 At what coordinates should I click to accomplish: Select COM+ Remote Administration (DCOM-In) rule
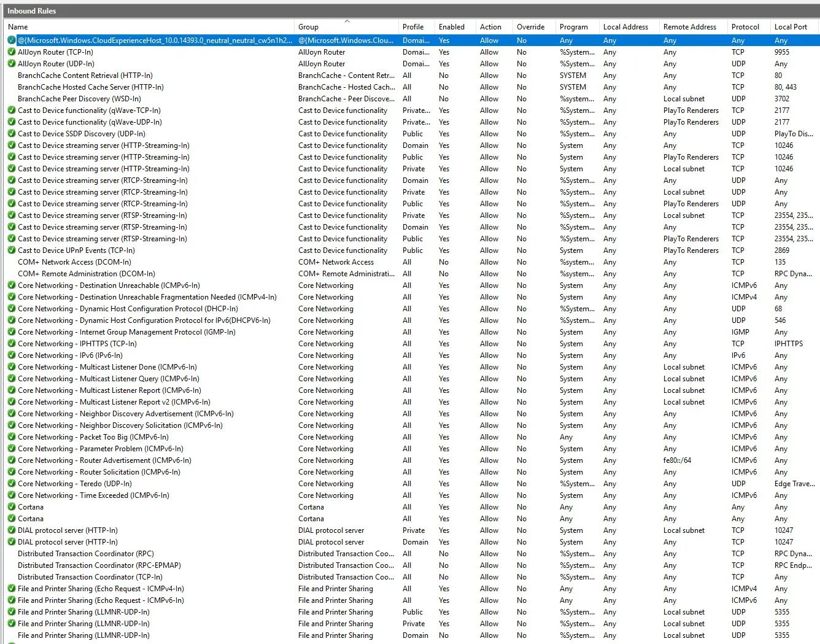click(x=411, y=274)
